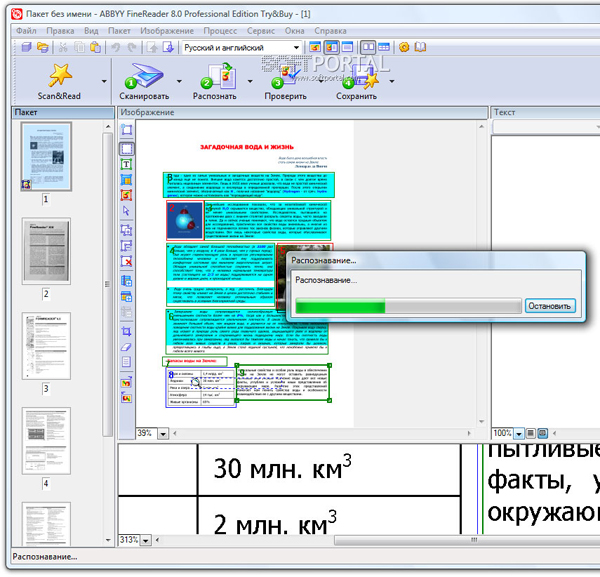Screen dimensions: 600x577
Task: Choose the table block drawing tool
Action: [x=126, y=180]
